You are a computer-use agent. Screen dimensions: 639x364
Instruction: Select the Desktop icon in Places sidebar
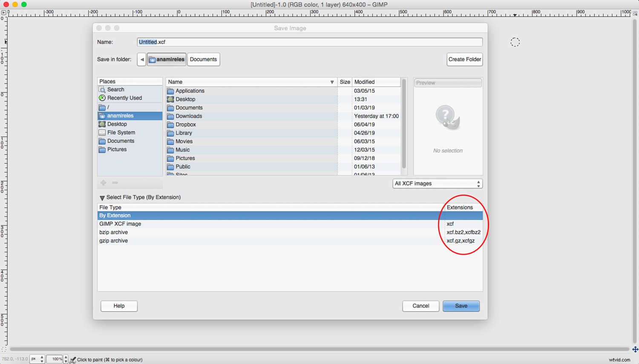102,124
